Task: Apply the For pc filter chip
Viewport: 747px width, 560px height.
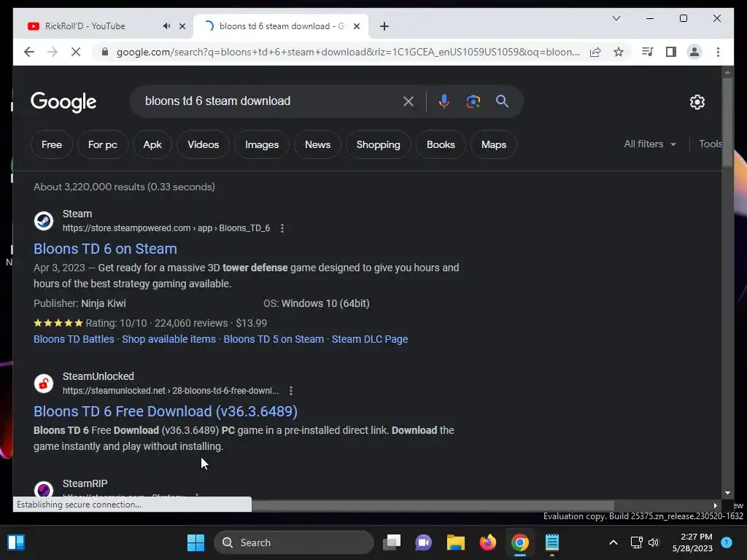Action: (102, 144)
